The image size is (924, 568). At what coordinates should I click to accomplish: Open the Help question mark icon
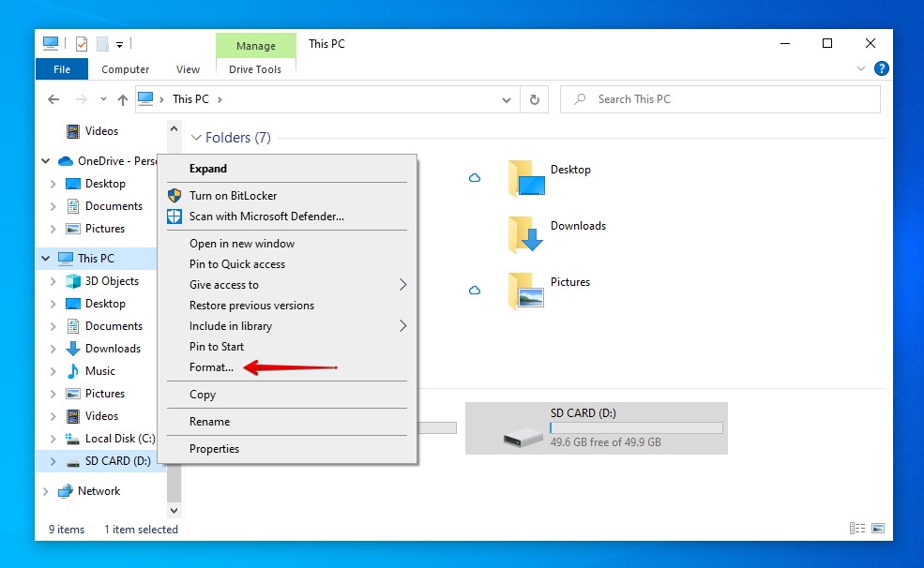tap(881, 68)
